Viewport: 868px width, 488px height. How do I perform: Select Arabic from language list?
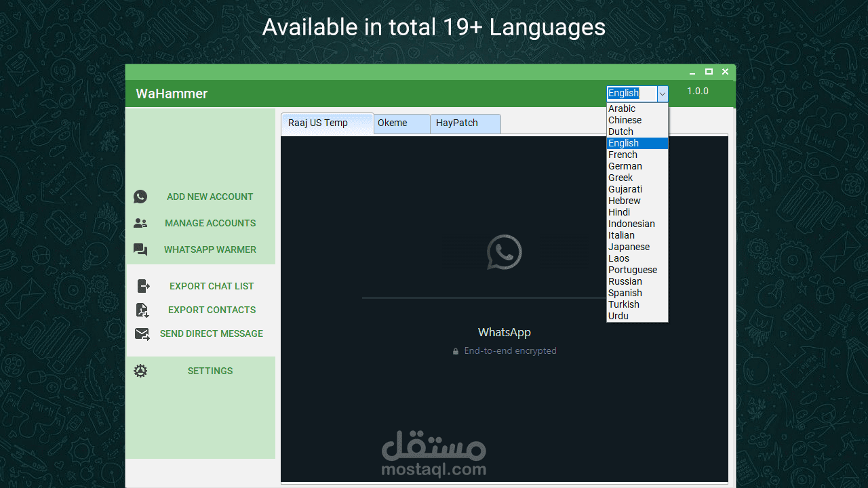pyautogui.click(x=637, y=108)
